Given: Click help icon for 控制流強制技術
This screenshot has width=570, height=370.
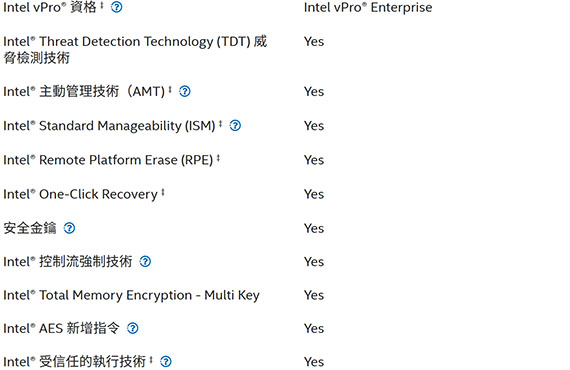Looking at the screenshot, I should point(145,262).
